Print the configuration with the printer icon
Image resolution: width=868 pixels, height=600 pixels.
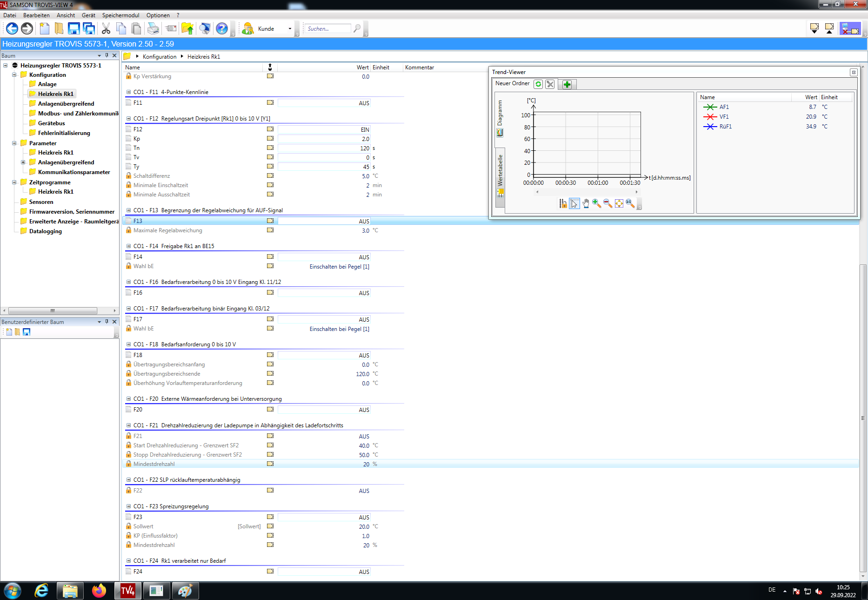(x=153, y=29)
